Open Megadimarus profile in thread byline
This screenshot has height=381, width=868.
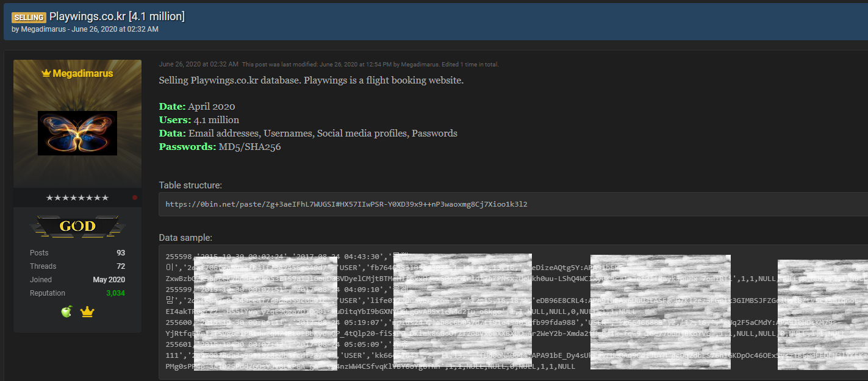point(43,29)
